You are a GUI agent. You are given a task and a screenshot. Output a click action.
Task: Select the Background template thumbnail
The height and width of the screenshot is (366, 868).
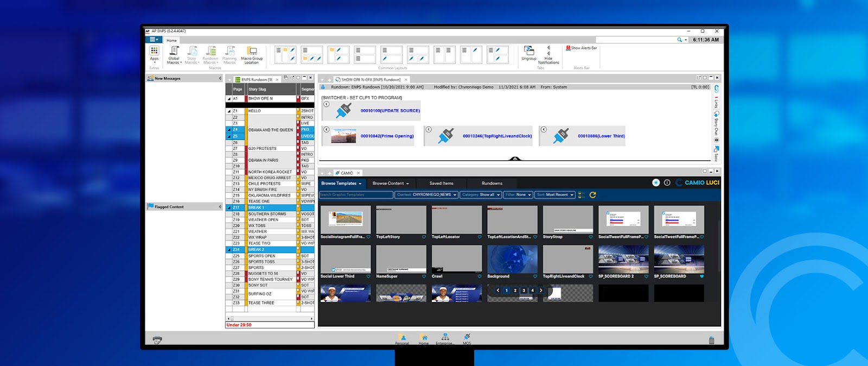[512, 259]
